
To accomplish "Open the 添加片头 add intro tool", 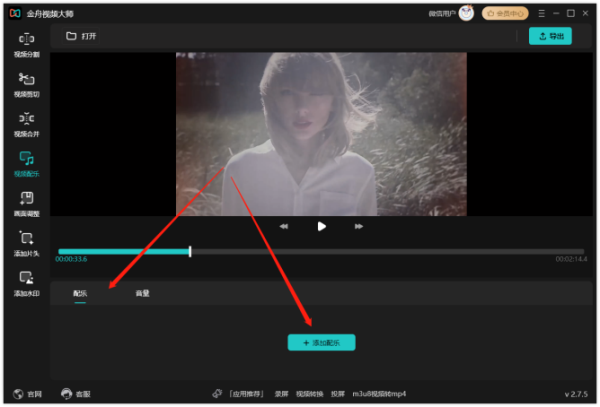I will click(x=26, y=244).
